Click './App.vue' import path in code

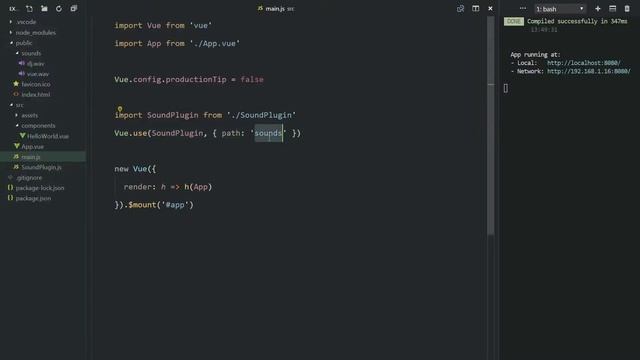tap(215, 44)
